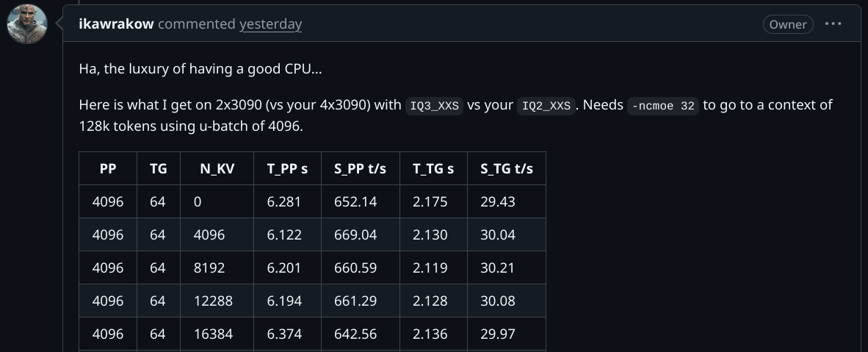
Task: Click the PP column header
Action: point(108,168)
